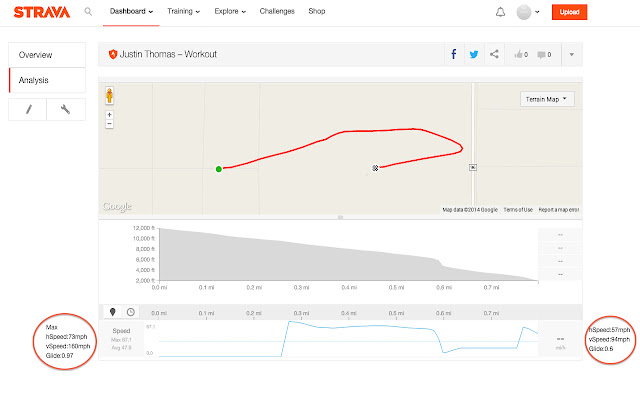Image resolution: width=640 pixels, height=400 pixels.
Task: Open the wrench tools icon
Action: (65, 109)
